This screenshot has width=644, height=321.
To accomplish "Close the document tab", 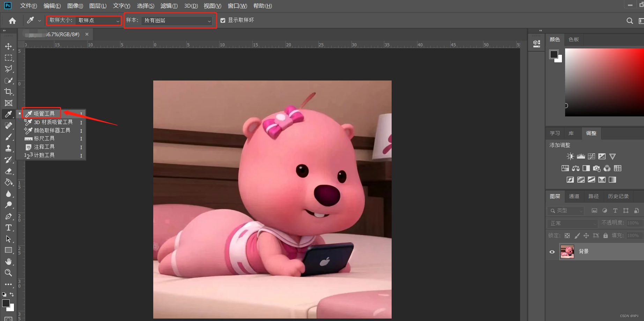I will [x=87, y=34].
